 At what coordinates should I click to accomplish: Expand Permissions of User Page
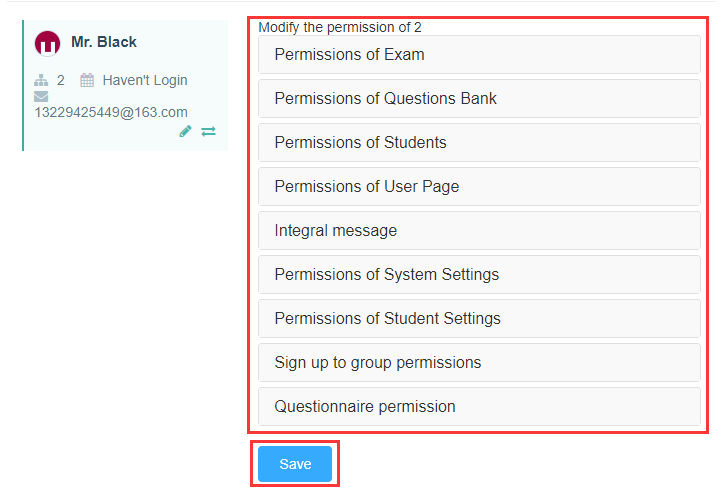point(479,186)
